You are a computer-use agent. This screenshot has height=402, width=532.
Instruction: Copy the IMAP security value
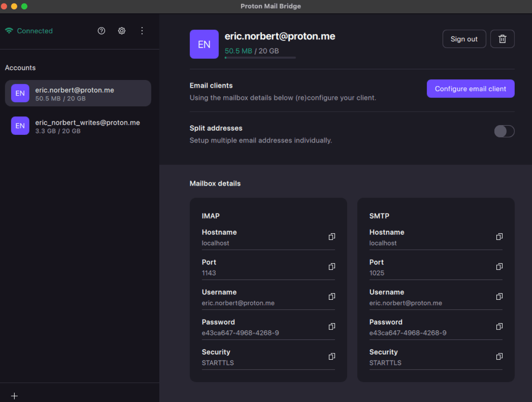(x=332, y=357)
